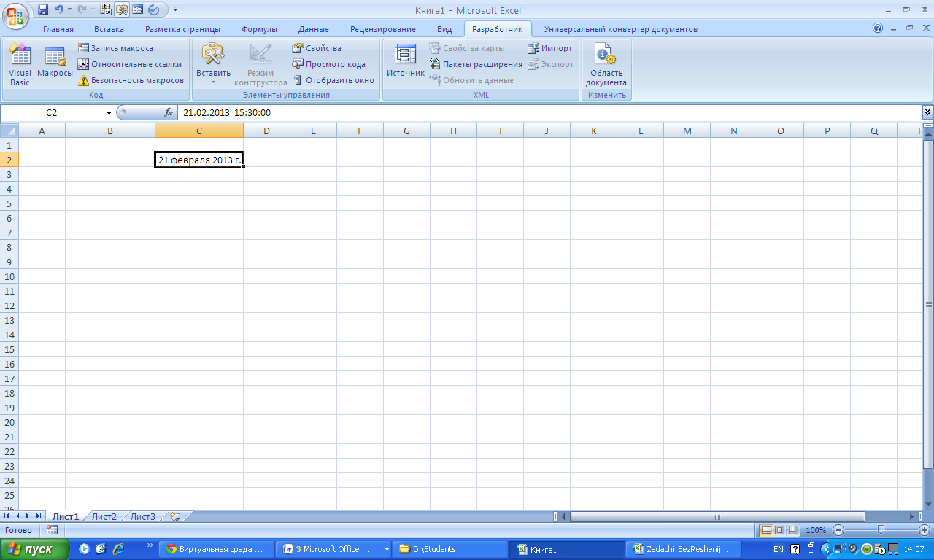
Task: Open Область документа
Action: (x=606, y=66)
